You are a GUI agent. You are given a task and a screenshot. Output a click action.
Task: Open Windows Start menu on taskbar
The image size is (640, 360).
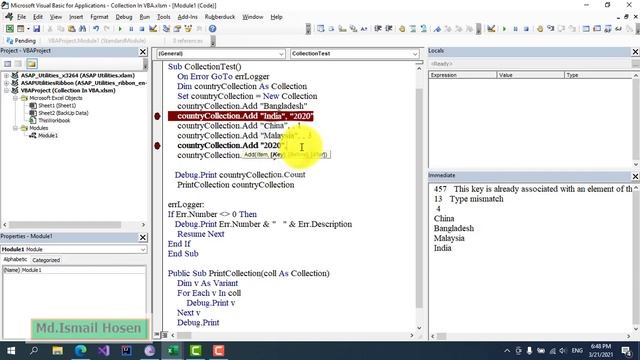click(11, 351)
